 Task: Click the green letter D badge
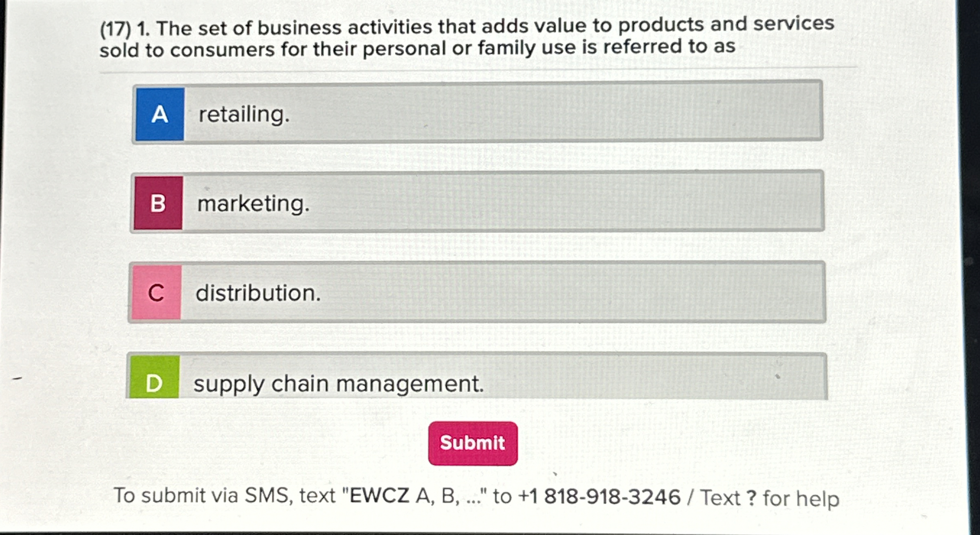[155, 382]
